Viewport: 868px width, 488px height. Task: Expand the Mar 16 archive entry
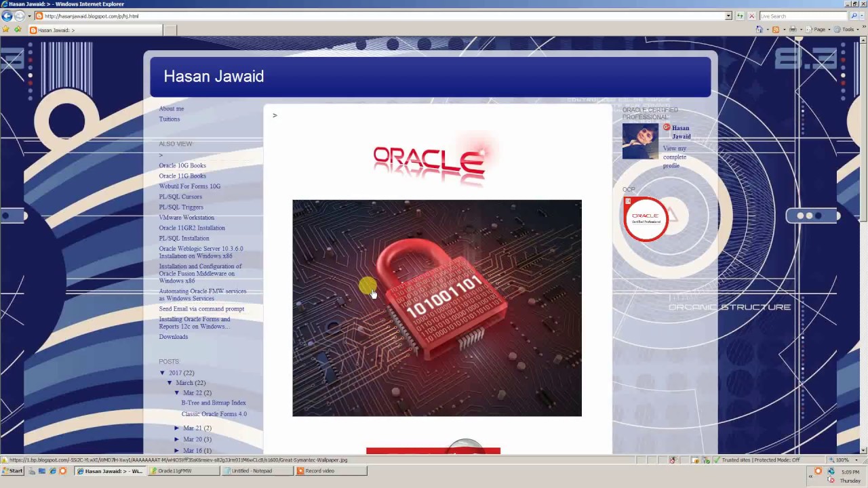click(177, 451)
